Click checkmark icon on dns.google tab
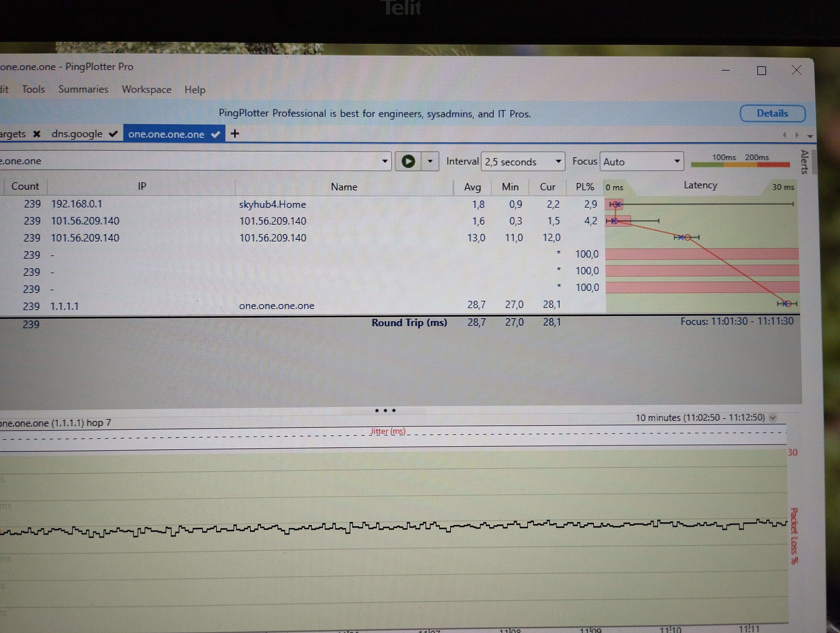The height and width of the screenshot is (633, 840). (x=113, y=134)
